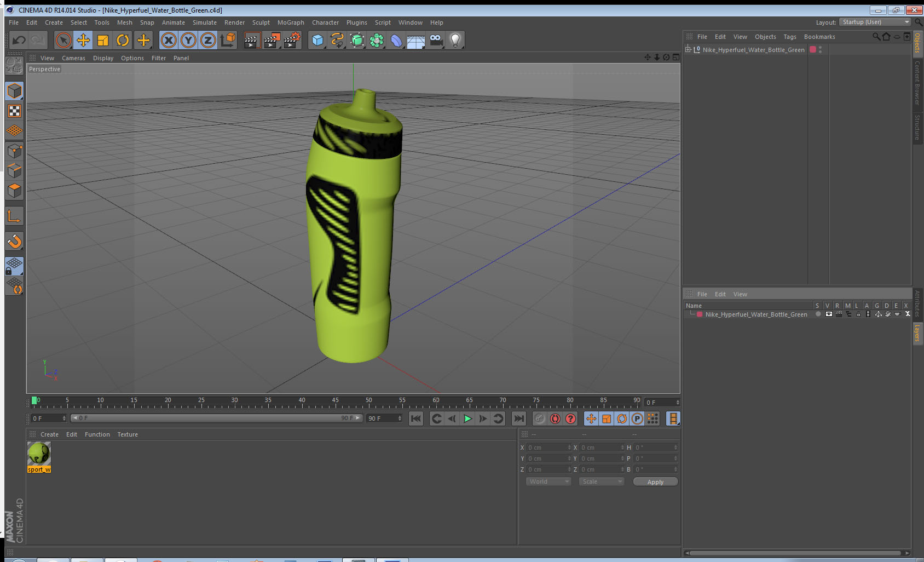Open the Layers vertical tab
The width and height of the screenshot is (924, 562).
(x=917, y=332)
